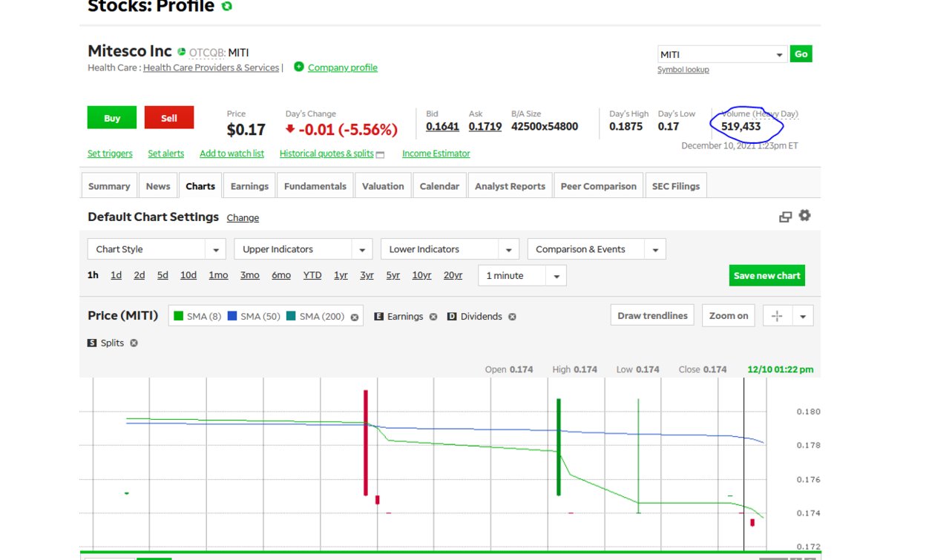Image resolution: width=949 pixels, height=560 pixels.
Task: Remove the Splits event marker
Action: click(x=134, y=343)
